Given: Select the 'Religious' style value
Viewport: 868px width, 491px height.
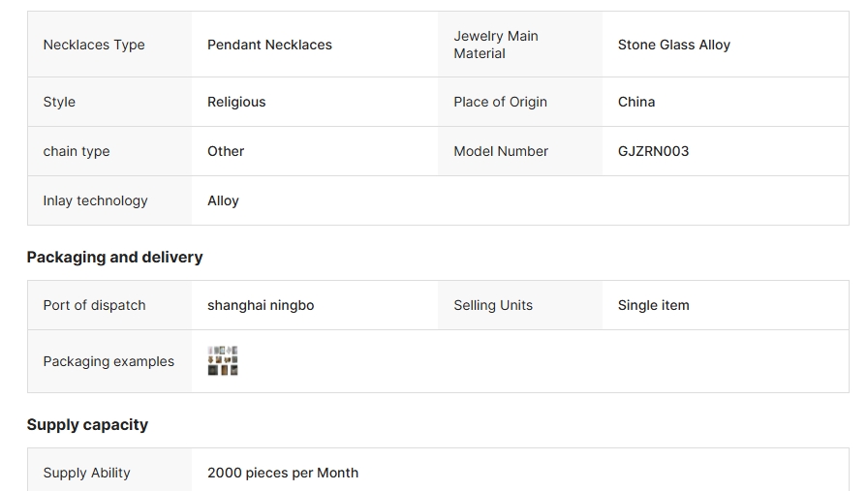Looking at the screenshot, I should 236,102.
